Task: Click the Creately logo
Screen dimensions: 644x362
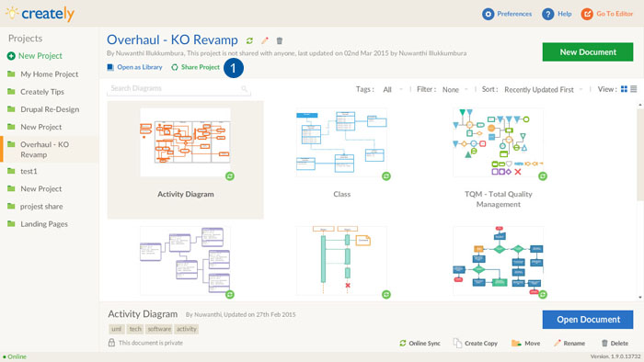Action: pos(40,14)
